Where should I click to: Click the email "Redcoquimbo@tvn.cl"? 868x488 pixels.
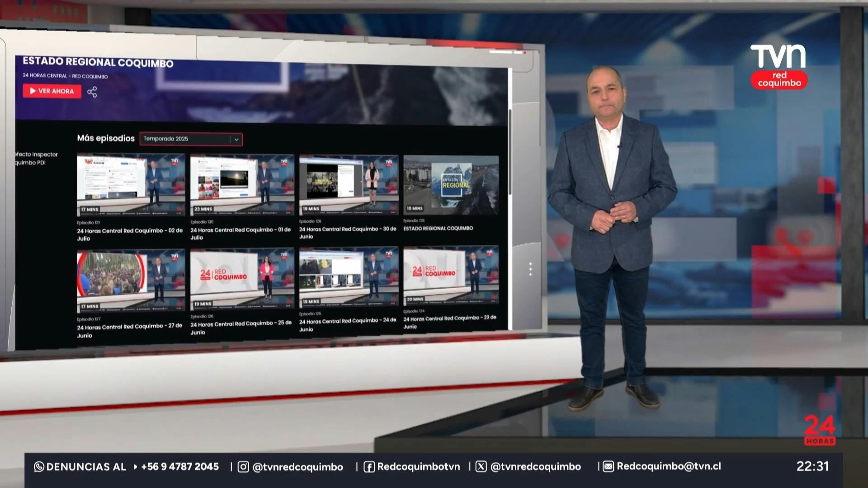click(x=669, y=466)
